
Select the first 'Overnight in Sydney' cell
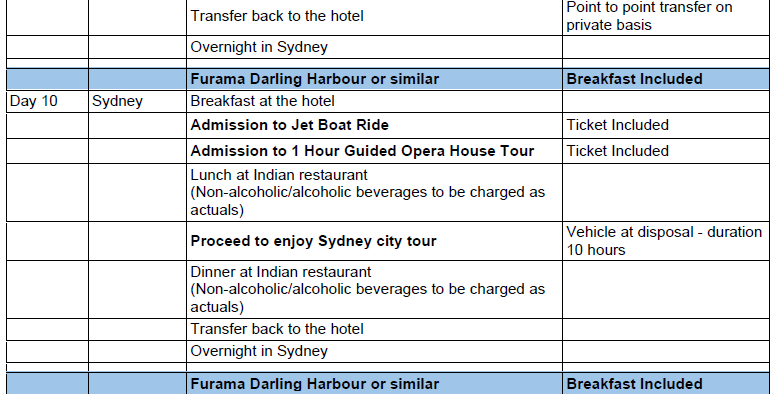pyautogui.click(x=374, y=47)
